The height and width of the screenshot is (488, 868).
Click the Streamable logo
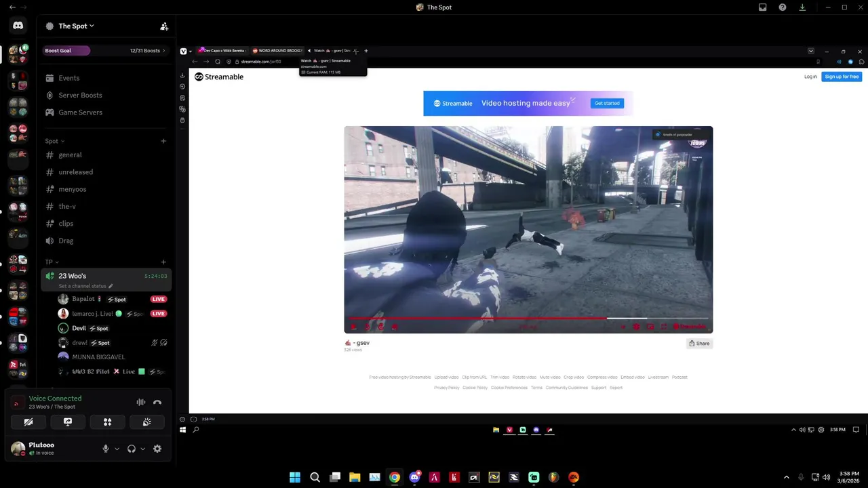219,77
